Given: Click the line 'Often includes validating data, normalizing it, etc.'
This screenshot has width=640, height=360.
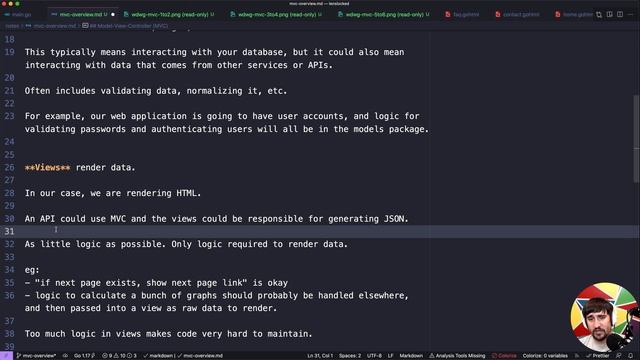Looking at the screenshot, I should tap(156, 91).
